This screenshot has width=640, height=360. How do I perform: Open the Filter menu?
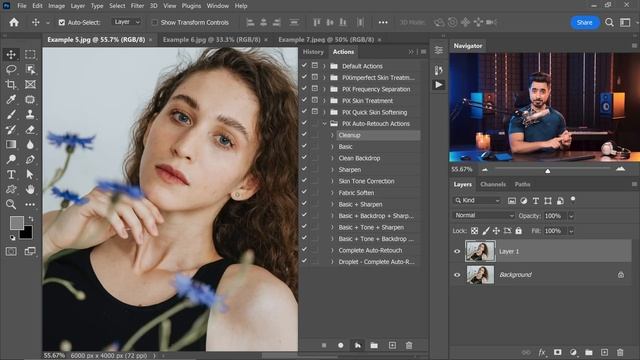pyautogui.click(x=137, y=6)
